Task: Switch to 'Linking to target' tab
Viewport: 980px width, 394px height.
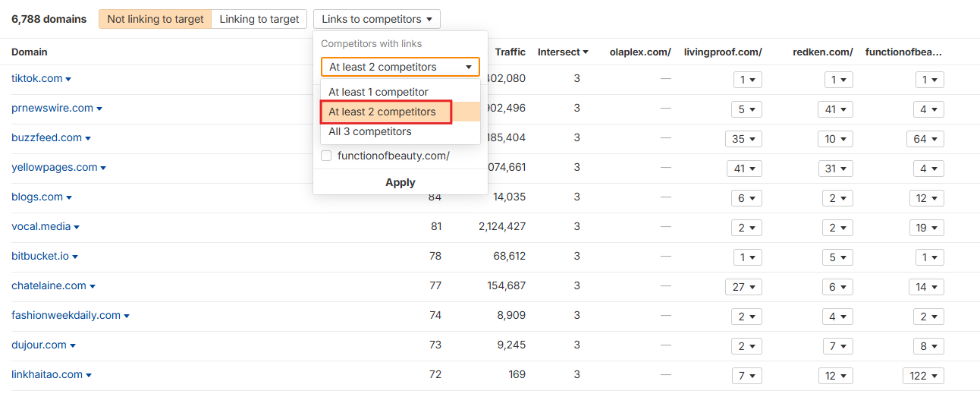Action: (x=259, y=19)
